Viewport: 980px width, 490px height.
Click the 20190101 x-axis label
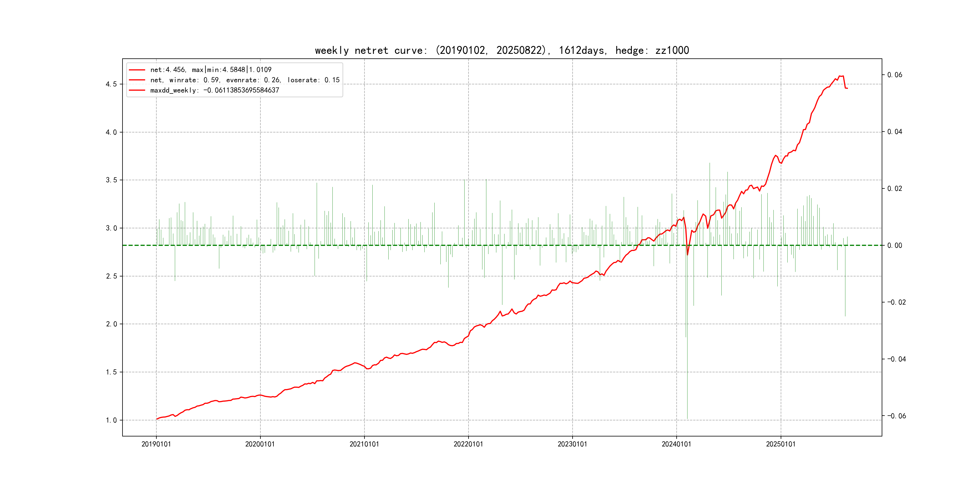[x=156, y=444]
